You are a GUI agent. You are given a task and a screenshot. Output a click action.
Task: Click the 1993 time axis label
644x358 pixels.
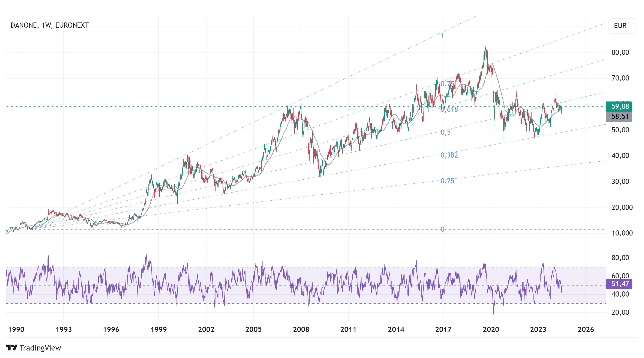tap(63, 330)
